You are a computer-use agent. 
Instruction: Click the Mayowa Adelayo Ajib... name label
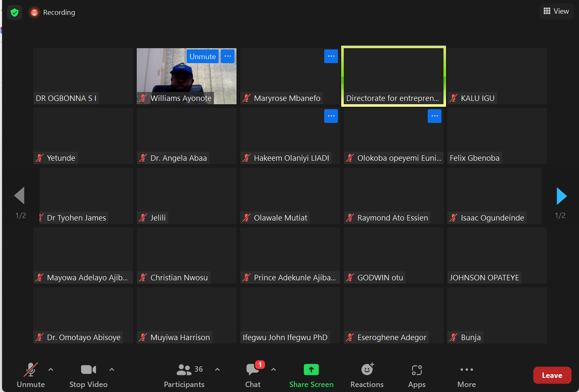pyautogui.click(x=87, y=278)
